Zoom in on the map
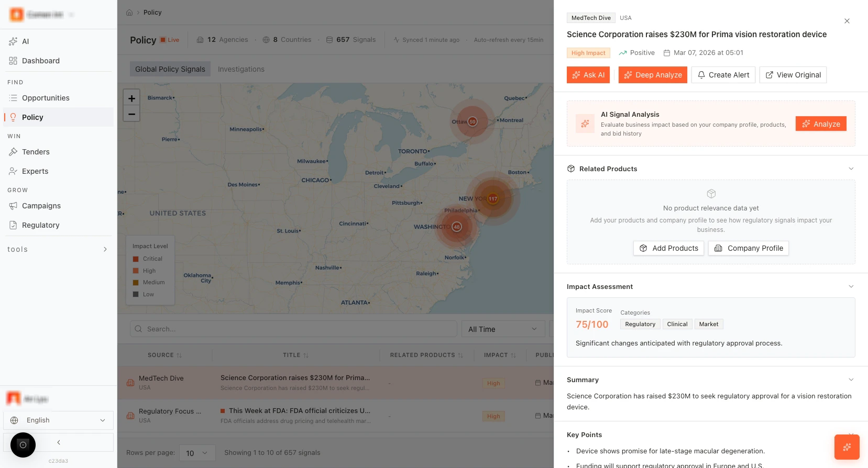Image resolution: width=868 pixels, height=468 pixels. [x=131, y=98]
